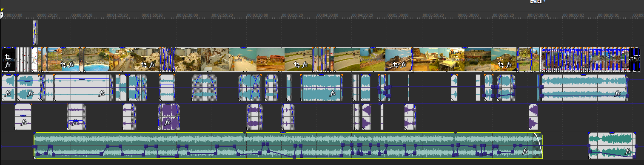Open fx on second audio clip of first audio track
This screenshot has height=165, width=644.
30,93
